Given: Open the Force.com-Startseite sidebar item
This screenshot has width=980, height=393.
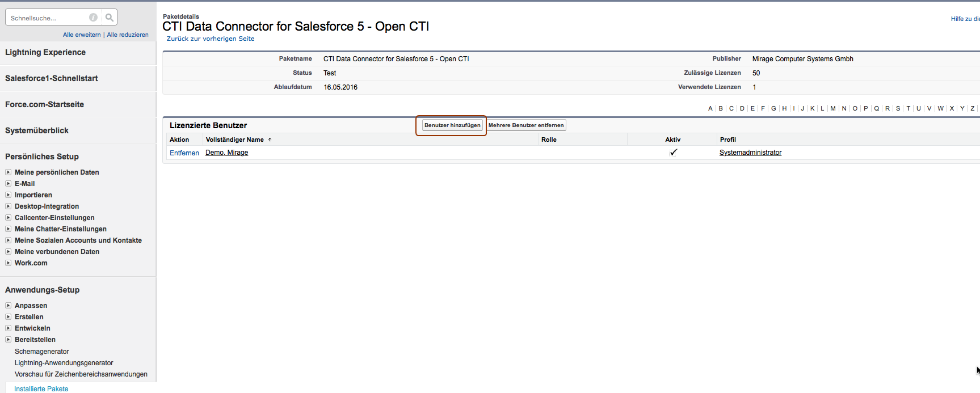Looking at the screenshot, I should [x=44, y=104].
